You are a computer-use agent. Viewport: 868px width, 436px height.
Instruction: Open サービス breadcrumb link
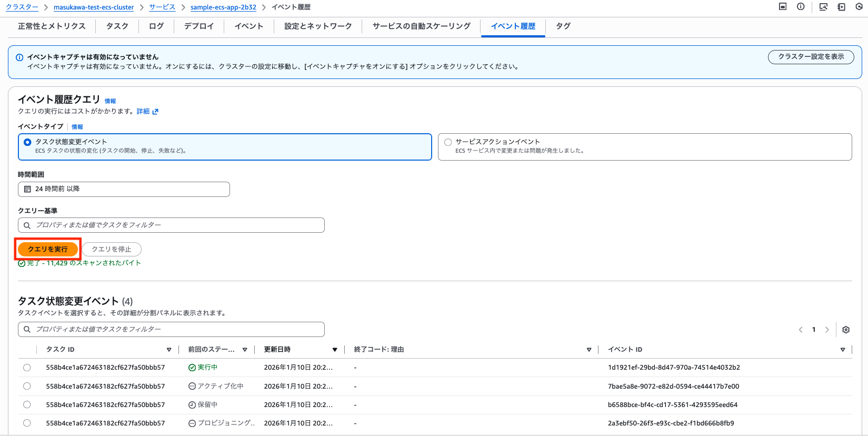pyautogui.click(x=162, y=7)
